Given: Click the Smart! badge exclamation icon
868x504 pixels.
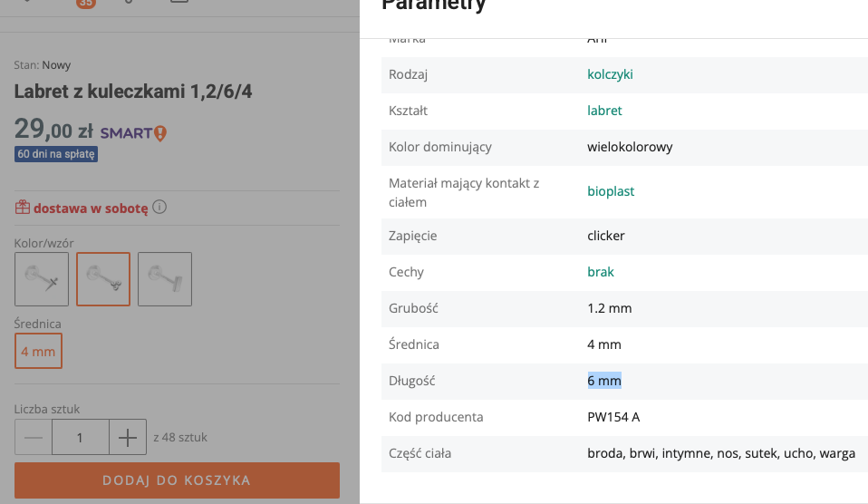Looking at the screenshot, I should [160, 133].
